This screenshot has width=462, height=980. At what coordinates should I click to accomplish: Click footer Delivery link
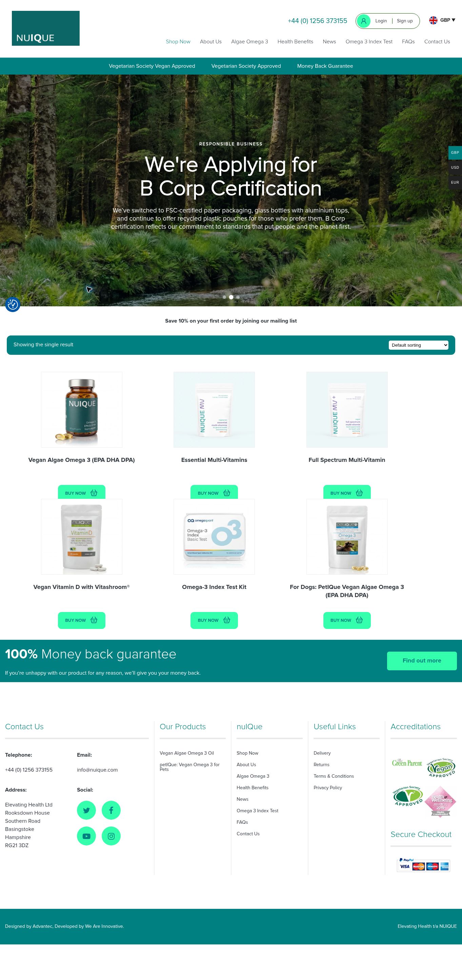(x=322, y=753)
